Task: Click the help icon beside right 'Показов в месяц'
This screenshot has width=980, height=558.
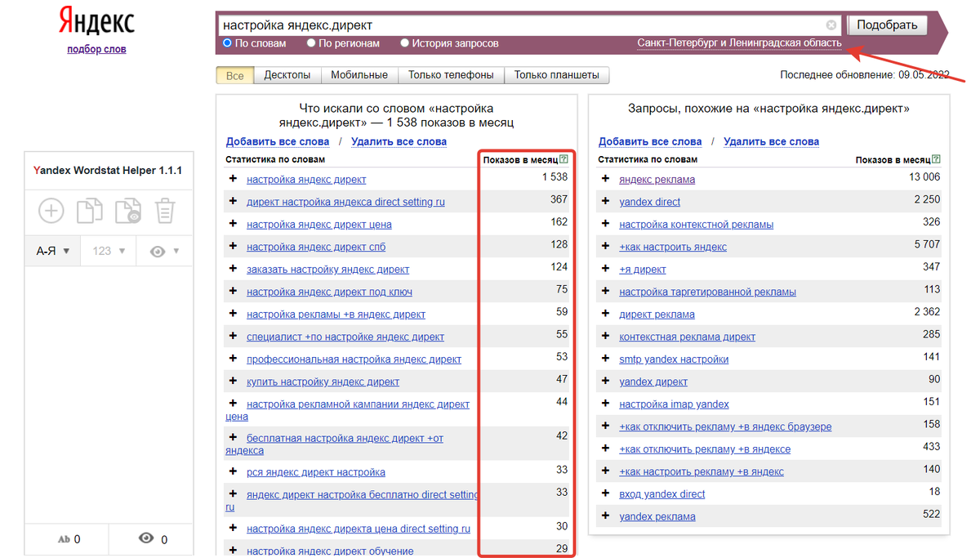Action: 936,159
